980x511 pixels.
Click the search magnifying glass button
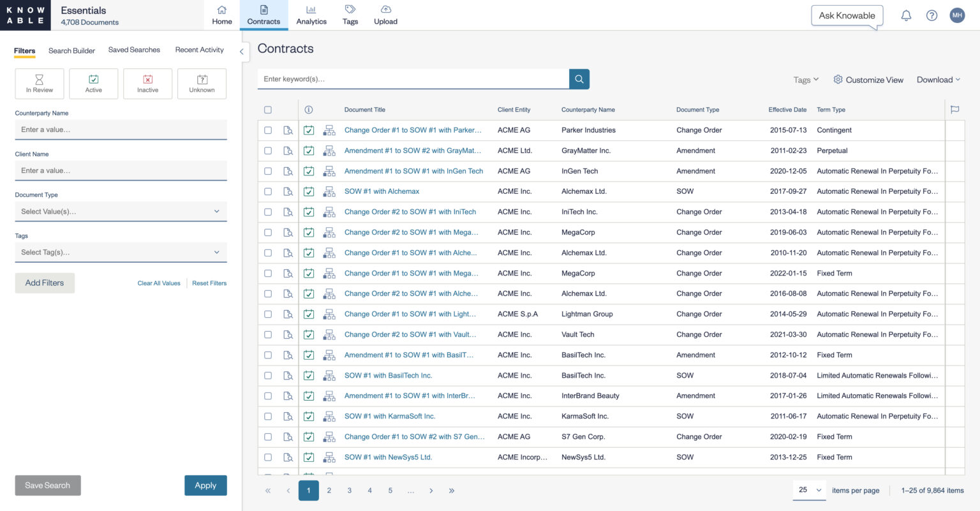579,78
